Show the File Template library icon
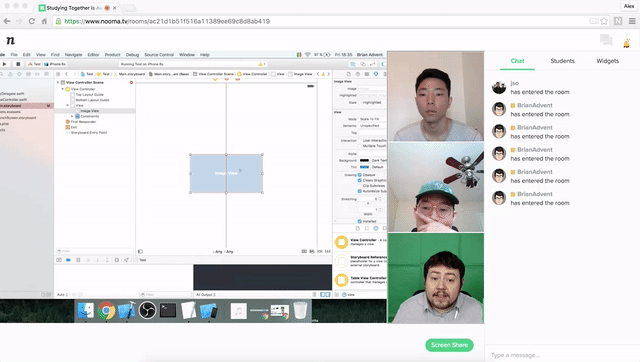Screen dimensions: 640x362 pyautogui.click(x=358, y=228)
